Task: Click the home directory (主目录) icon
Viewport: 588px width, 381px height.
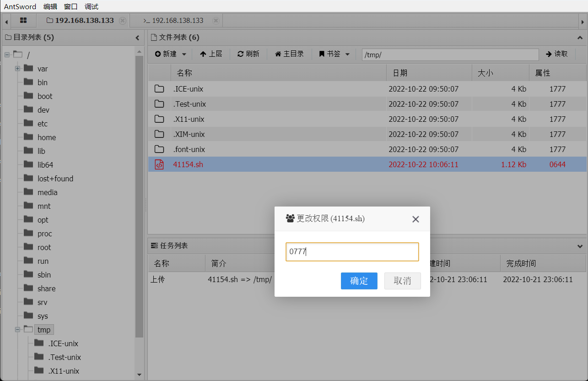Action: coord(278,54)
